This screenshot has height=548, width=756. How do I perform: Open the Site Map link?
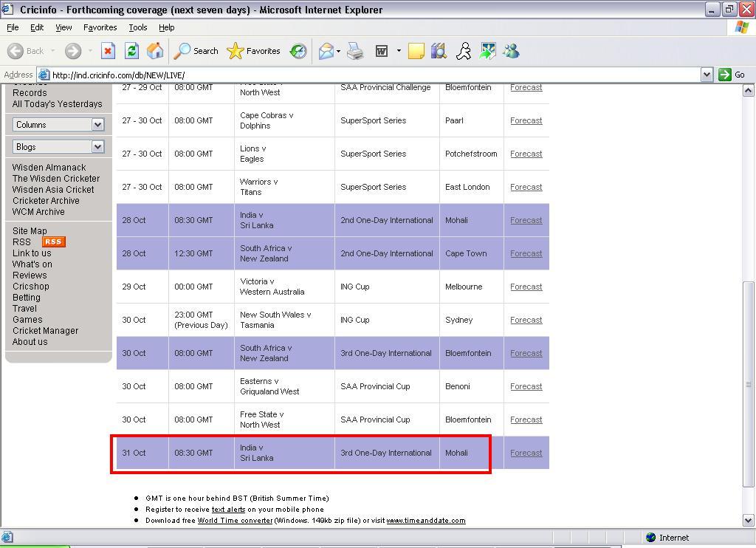pyautogui.click(x=30, y=231)
